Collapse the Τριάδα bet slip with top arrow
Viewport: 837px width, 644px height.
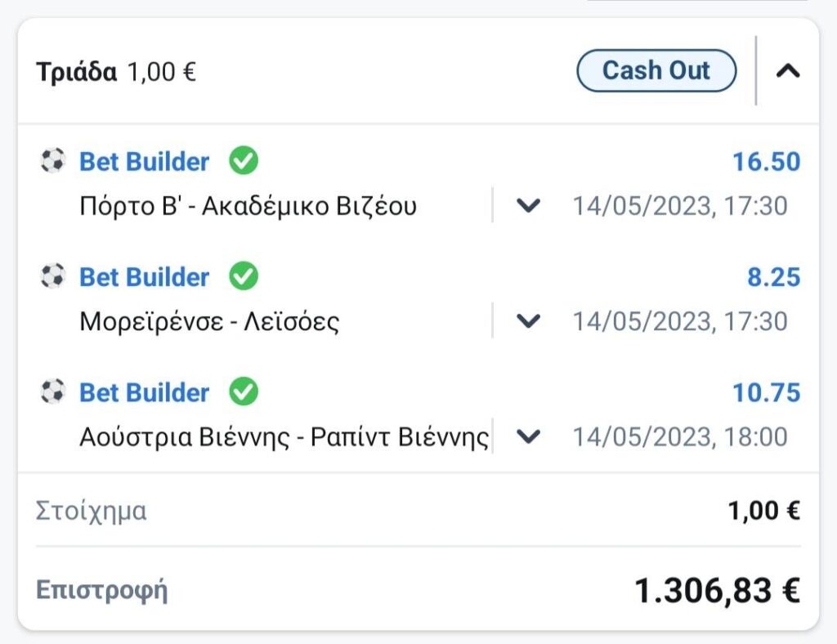[787, 71]
